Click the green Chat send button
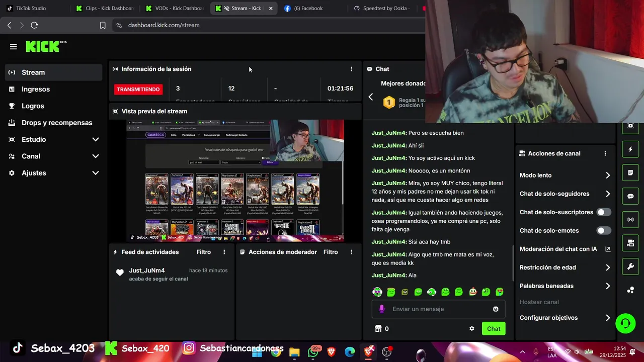Screen dimensions: 644x362 tap(494, 329)
